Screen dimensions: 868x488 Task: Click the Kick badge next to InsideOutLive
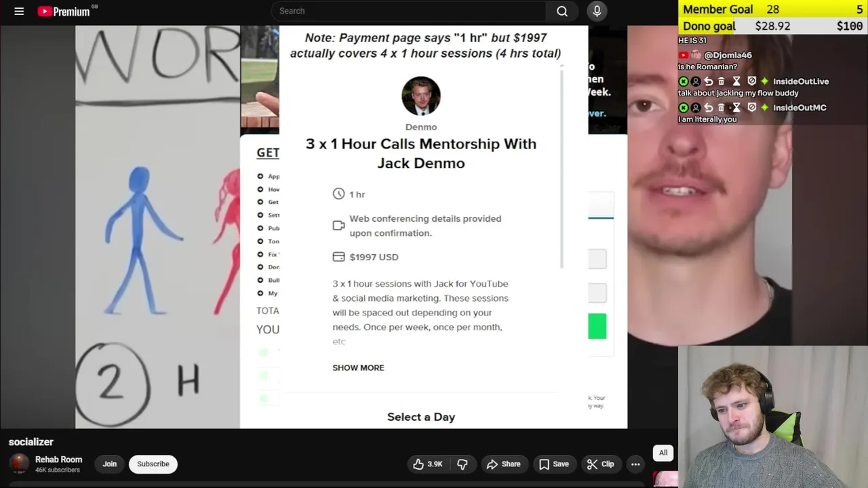click(683, 81)
